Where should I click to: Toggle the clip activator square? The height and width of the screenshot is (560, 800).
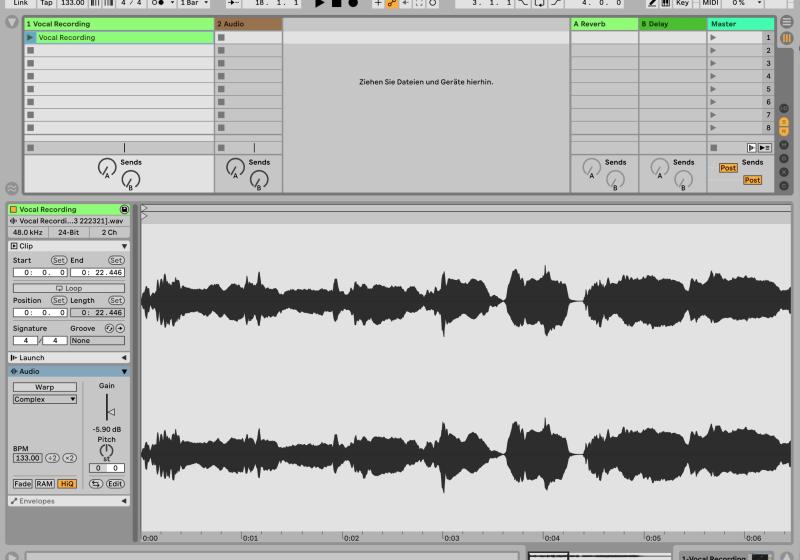pyautogui.click(x=14, y=209)
